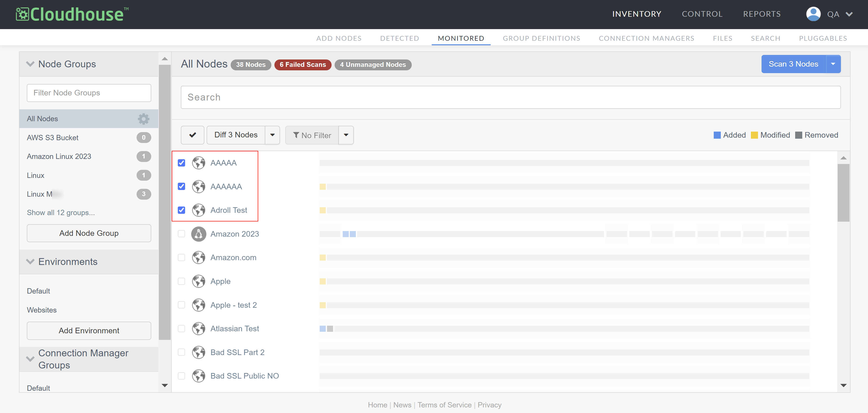Click the Cloudhouse logo
Image resolution: width=868 pixels, height=413 pixels.
(x=72, y=14)
